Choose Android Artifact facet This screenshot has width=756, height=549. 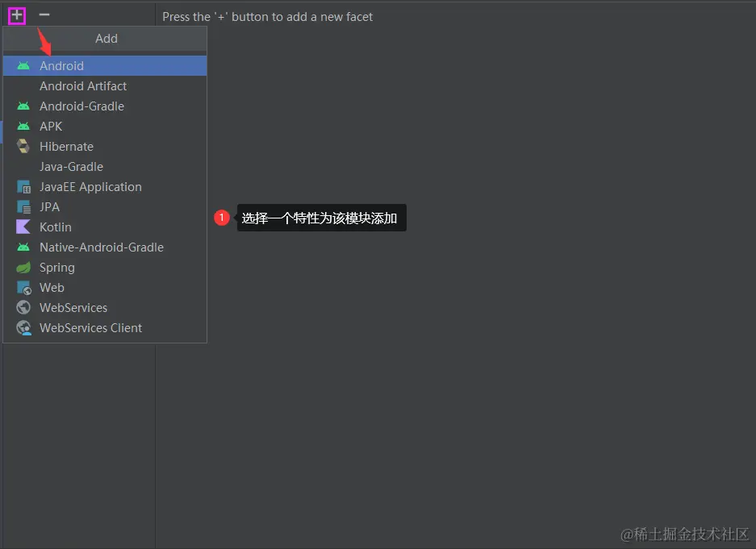pos(105,85)
